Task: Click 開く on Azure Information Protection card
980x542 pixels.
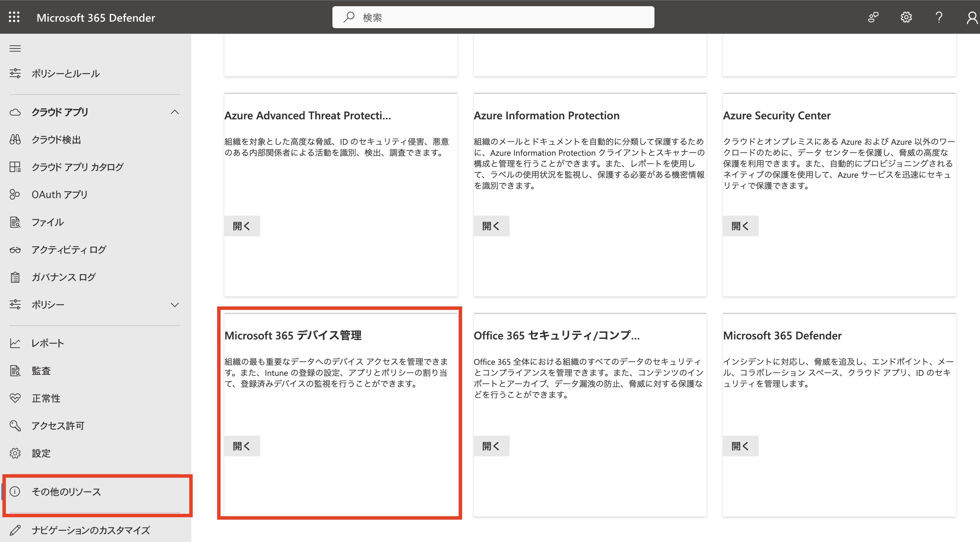Action: point(491,226)
